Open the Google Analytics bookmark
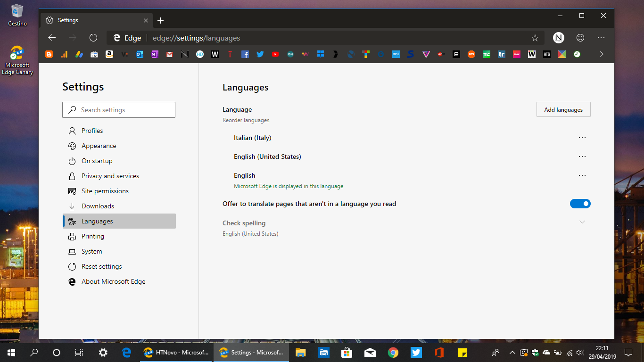 [64, 54]
